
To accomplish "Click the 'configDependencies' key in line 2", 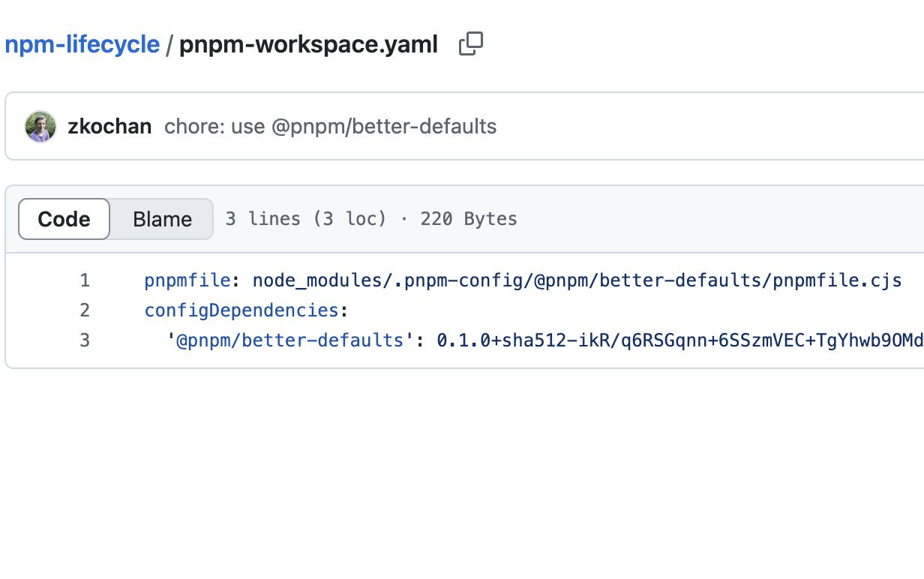I will [x=241, y=310].
